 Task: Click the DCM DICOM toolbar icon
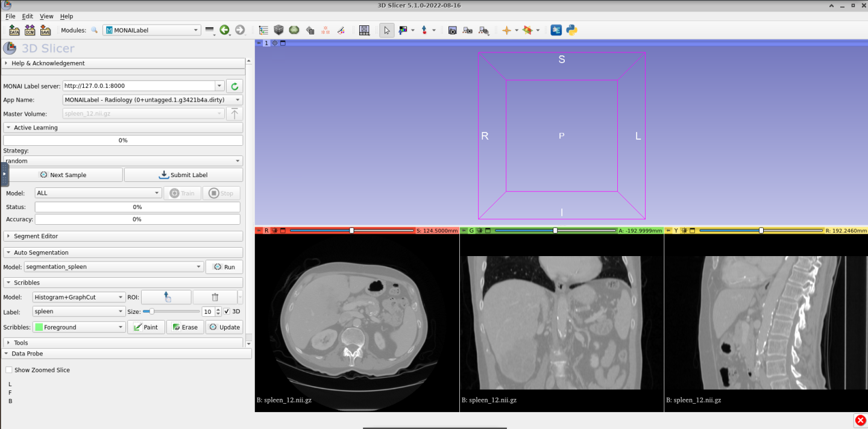pos(30,30)
